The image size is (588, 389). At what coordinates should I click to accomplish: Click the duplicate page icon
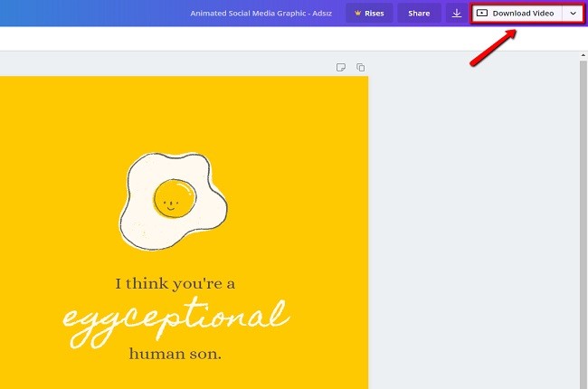[360, 67]
